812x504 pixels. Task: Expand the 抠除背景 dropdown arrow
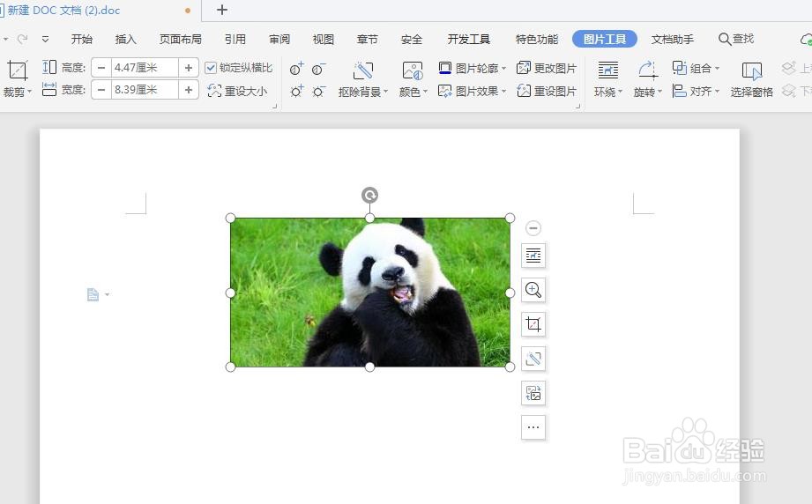385,92
